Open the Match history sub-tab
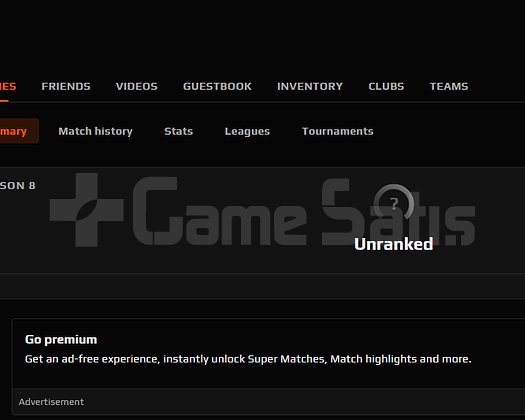 click(95, 131)
